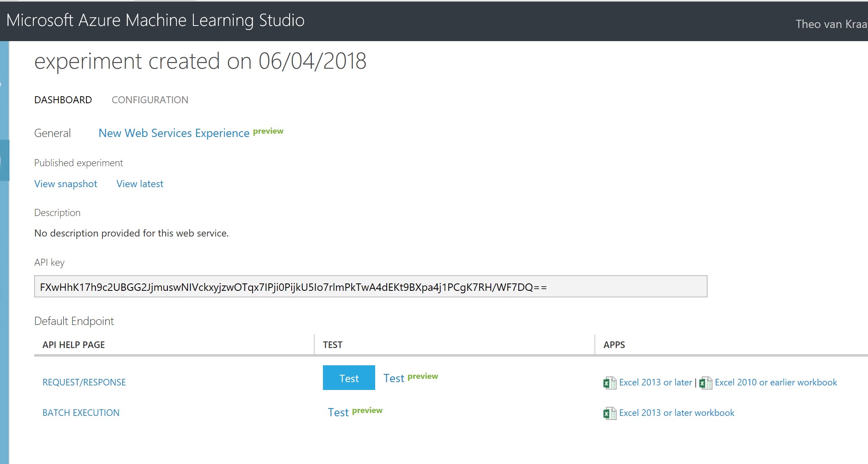Viewport: 868px width, 464px height.
Task: Open the New Web Services Experience preview
Action: point(174,133)
